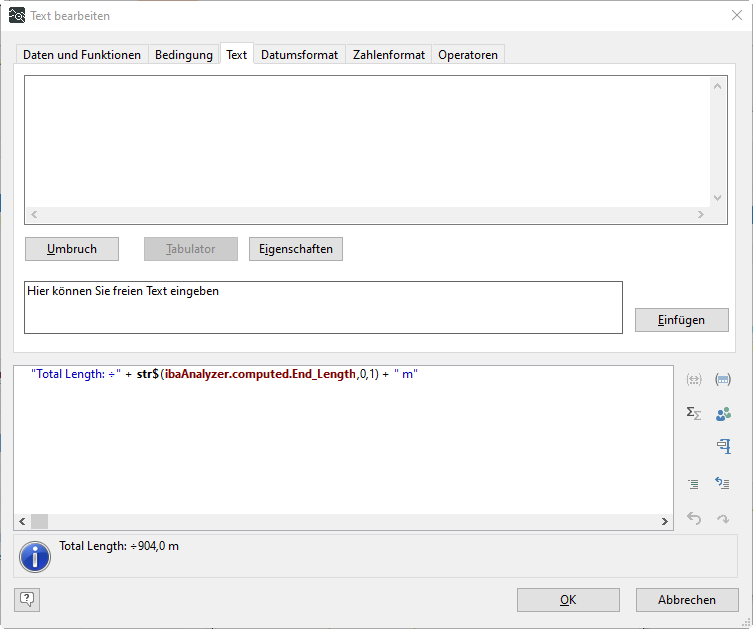753x629 pixels.
Task: Click upper list scroll right arrow
Action: click(701, 215)
